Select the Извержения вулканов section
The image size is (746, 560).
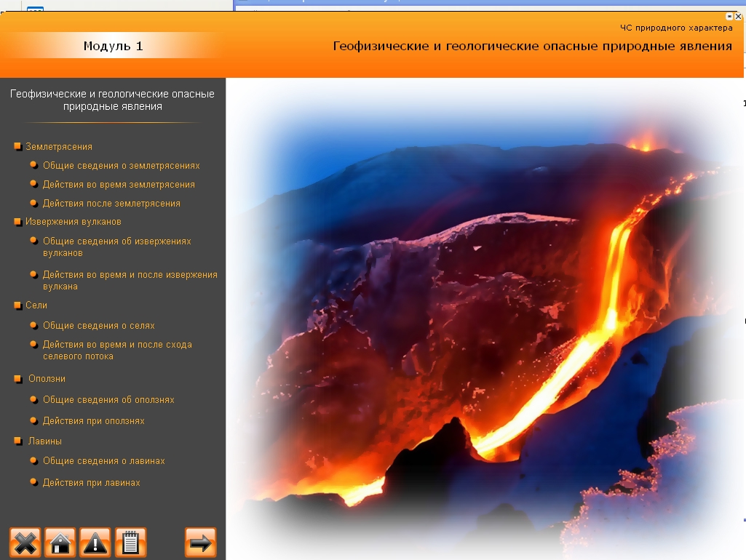pos(73,222)
